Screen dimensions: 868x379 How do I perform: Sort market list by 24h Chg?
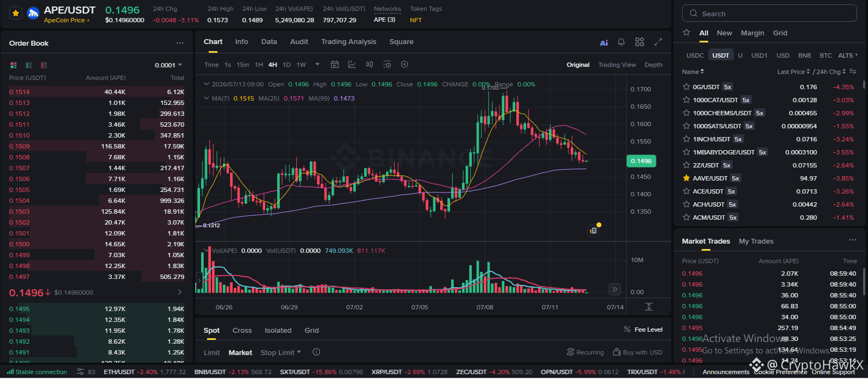click(x=830, y=72)
